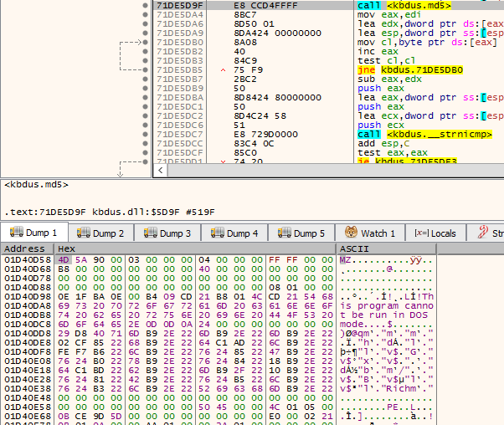Viewport: 504px width, 425px height.
Task: Click the <kbdus.md5> info line
Action: tap(36, 184)
